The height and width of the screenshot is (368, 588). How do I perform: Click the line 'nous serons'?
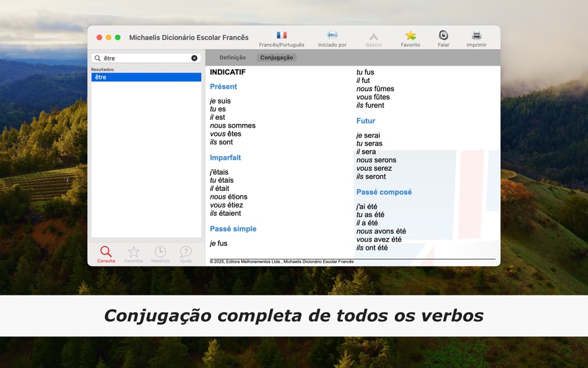click(x=376, y=160)
